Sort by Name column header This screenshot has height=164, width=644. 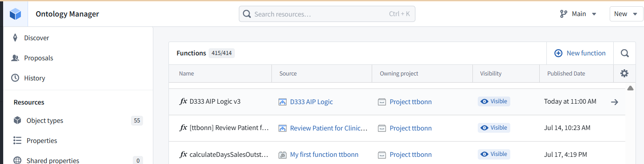coord(186,73)
